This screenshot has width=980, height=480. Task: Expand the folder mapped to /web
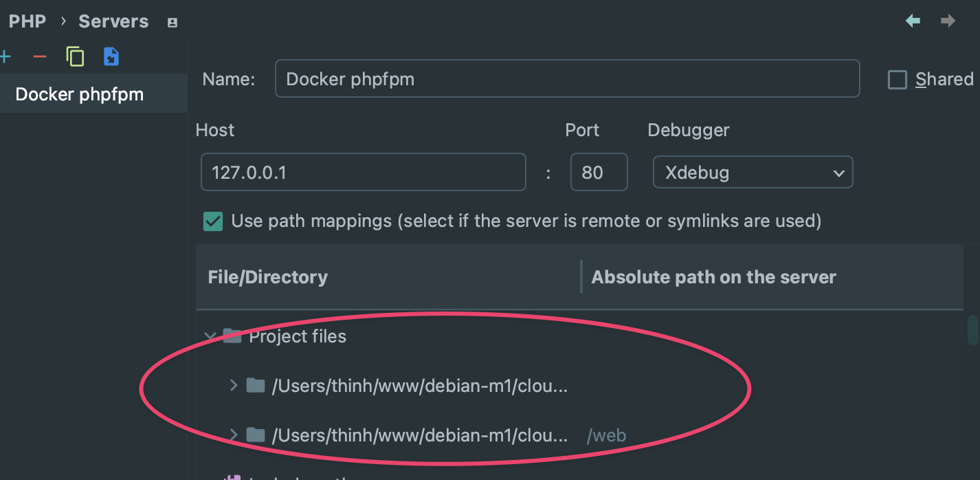[x=234, y=435]
